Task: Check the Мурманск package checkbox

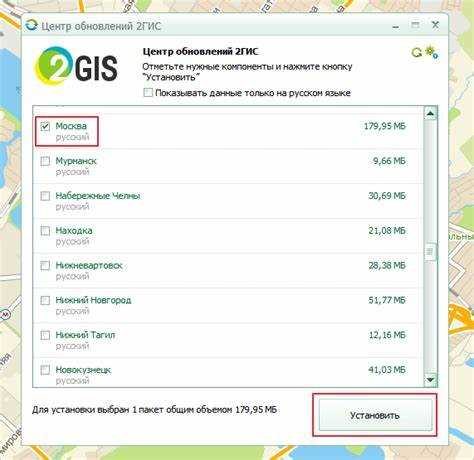Action: coord(45,161)
